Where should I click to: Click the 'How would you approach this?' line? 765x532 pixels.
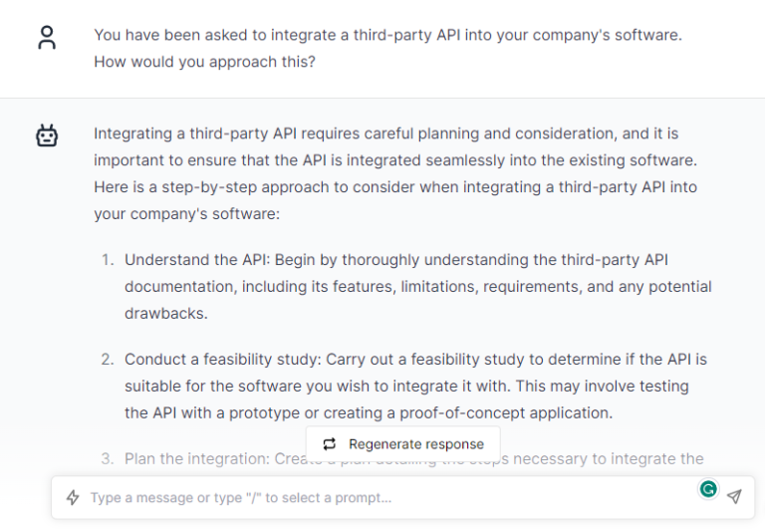tap(204, 62)
